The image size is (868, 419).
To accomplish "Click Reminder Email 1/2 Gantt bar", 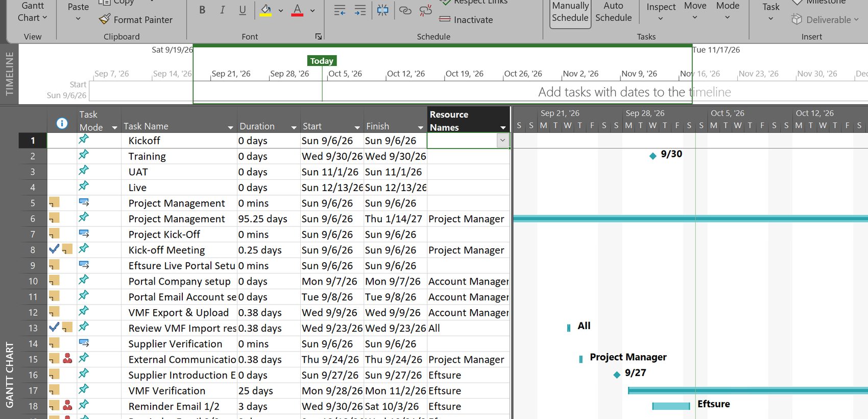I will [671, 406].
